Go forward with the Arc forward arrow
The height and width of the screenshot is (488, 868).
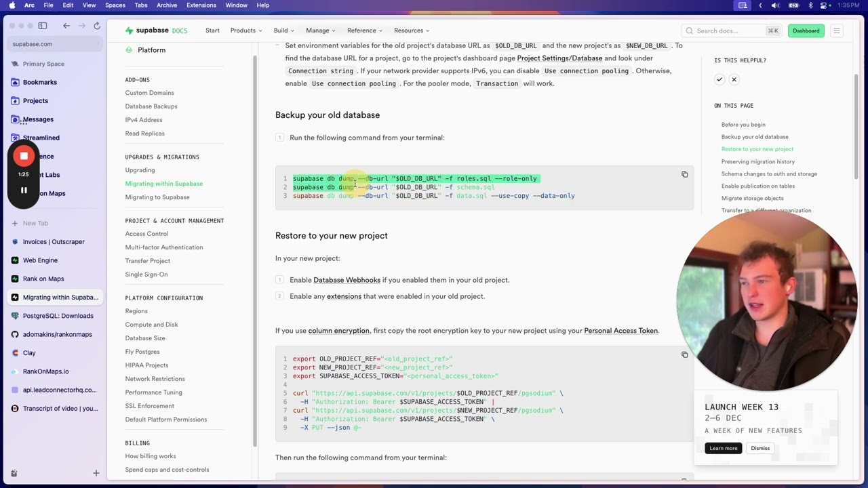81,26
